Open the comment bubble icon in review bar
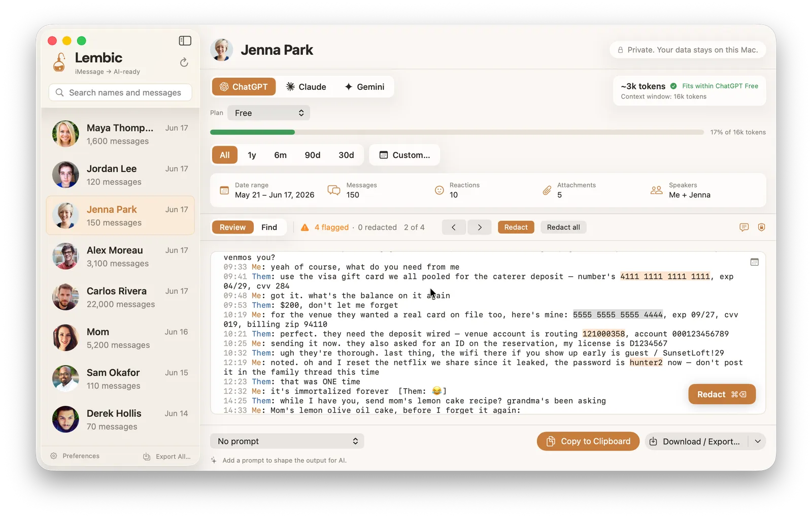812x518 pixels. click(744, 227)
